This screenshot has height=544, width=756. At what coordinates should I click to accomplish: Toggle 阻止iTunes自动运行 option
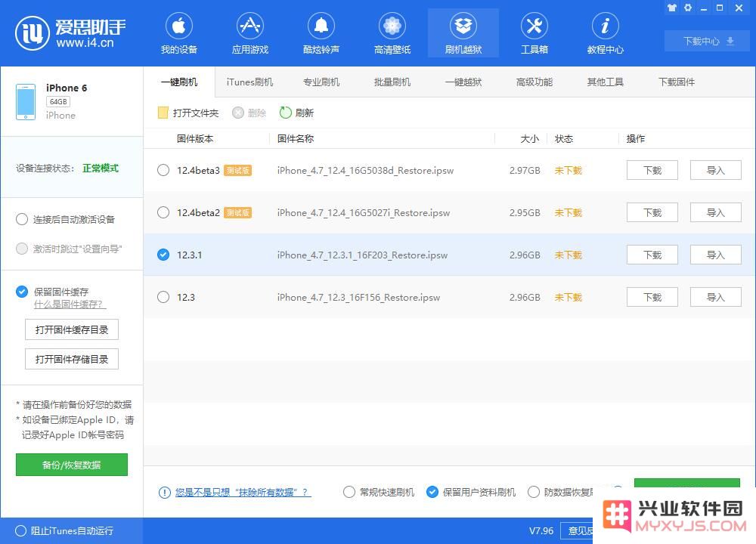20,530
